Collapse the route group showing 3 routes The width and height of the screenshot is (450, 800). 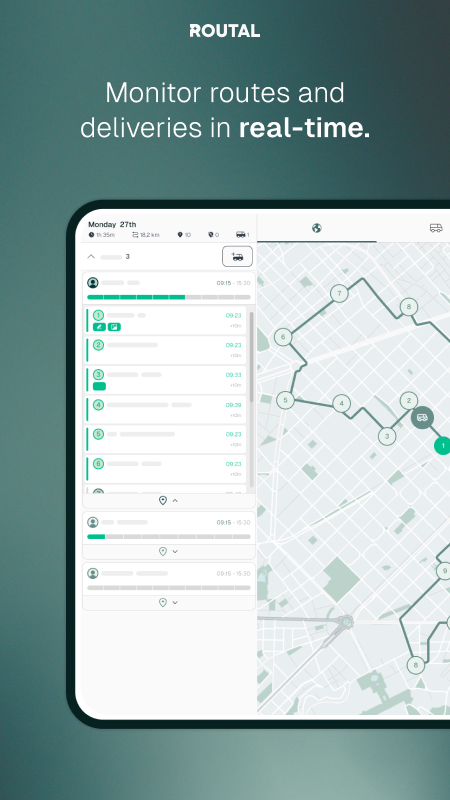click(91, 257)
